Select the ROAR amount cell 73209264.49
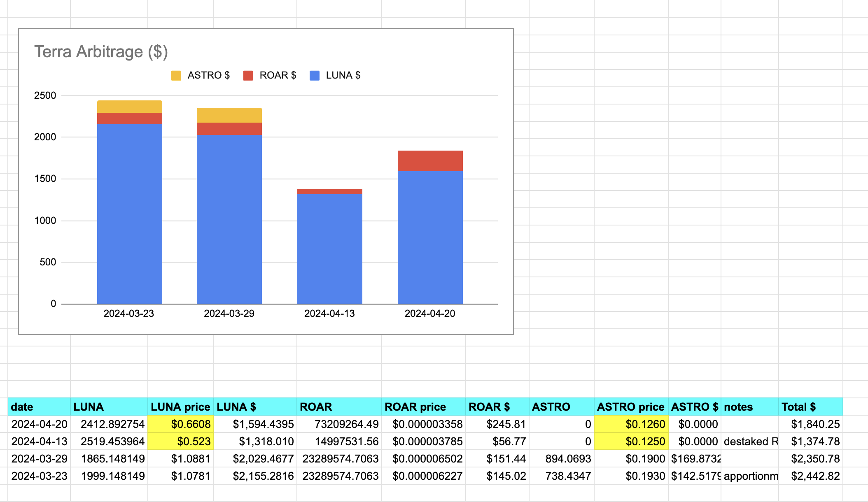The height and width of the screenshot is (502, 868). click(339, 424)
